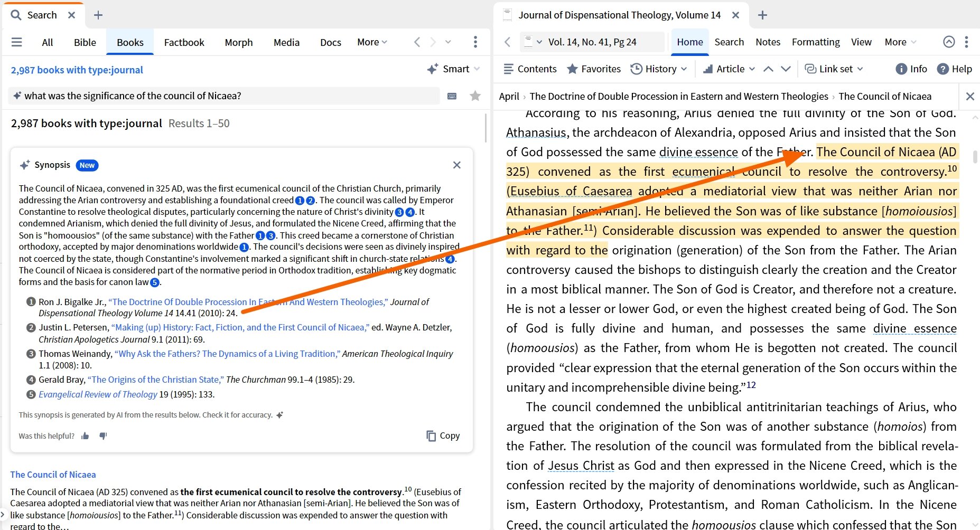This screenshot has width=980, height=530.
Task: Click the journal panel vertical scrollbar thumb
Action: click(975, 156)
